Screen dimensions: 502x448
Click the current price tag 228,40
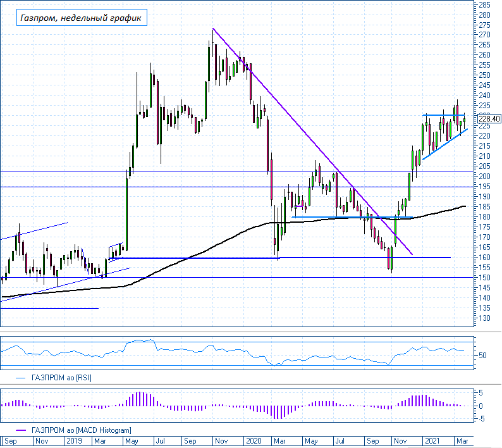tap(489, 119)
